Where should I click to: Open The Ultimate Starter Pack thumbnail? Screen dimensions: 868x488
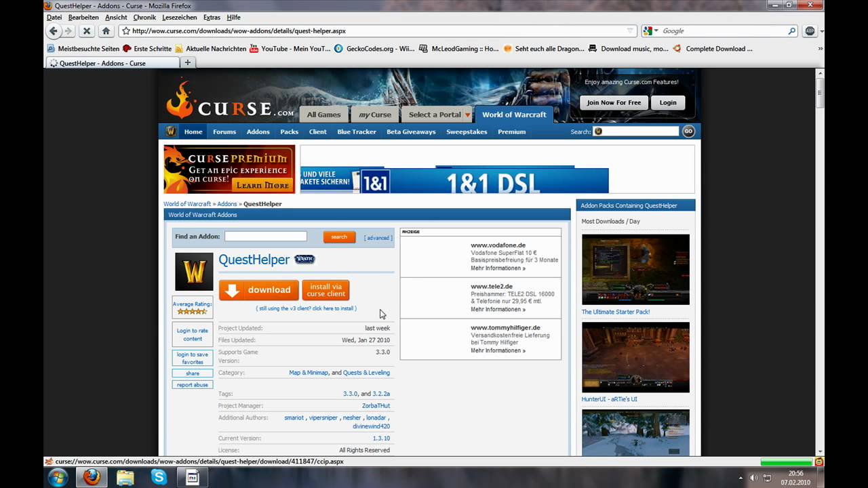pyautogui.click(x=635, y=269)
